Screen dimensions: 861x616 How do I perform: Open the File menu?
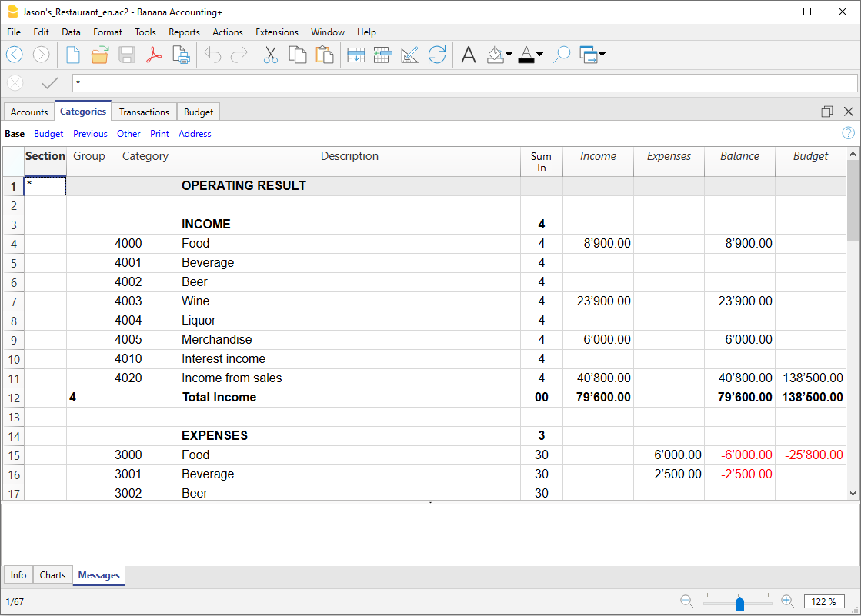pos(14,32)
